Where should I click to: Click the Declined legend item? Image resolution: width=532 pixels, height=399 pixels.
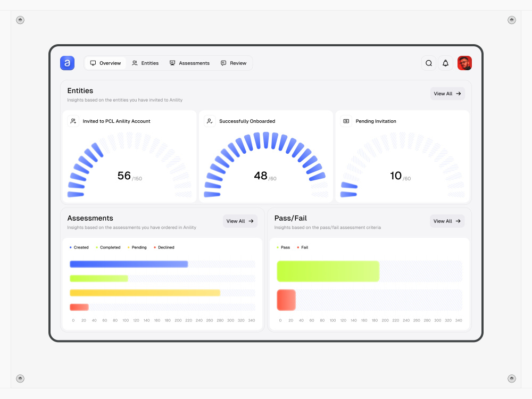pos(164,247)
